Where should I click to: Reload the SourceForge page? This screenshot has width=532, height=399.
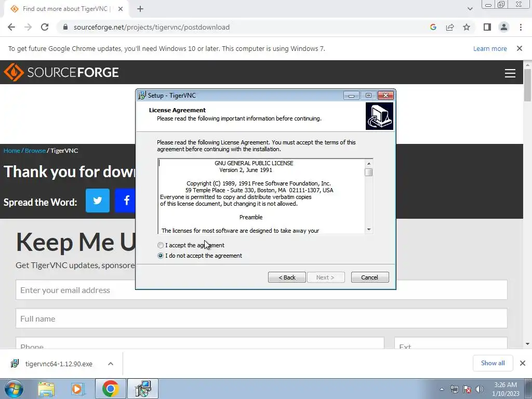45,27
